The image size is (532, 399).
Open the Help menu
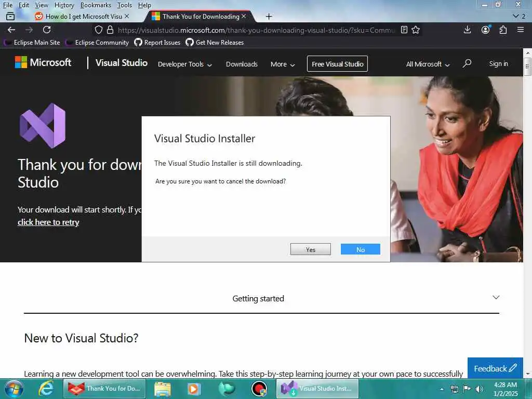[144, 5]
